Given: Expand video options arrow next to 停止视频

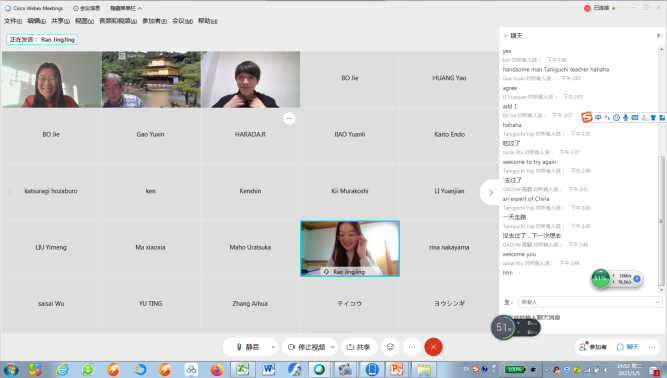Looking at the screenshot, I should (333, 347).
